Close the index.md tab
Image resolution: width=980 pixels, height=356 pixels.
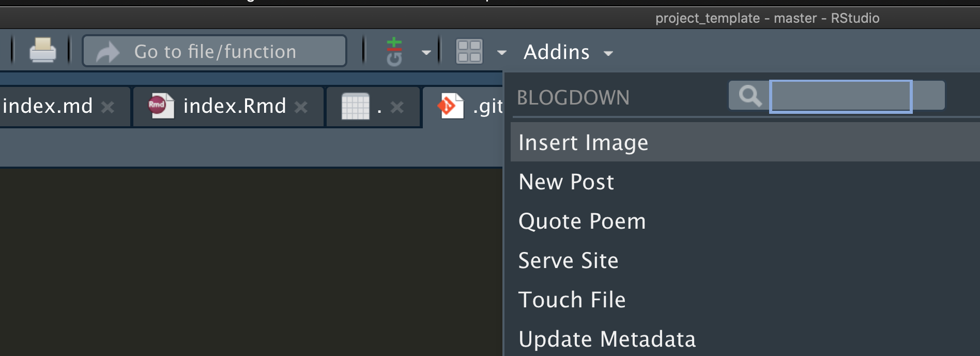[x=108, y=107]
